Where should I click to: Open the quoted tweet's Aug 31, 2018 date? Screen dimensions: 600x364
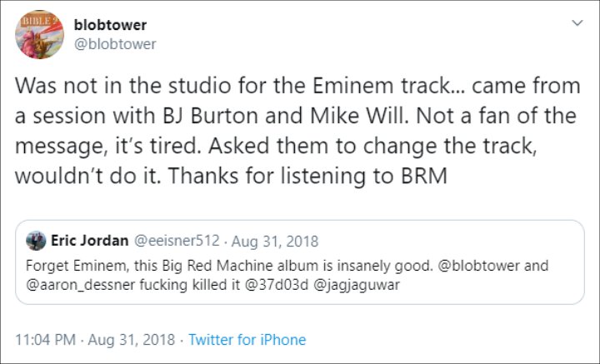(x=275, y=242)
